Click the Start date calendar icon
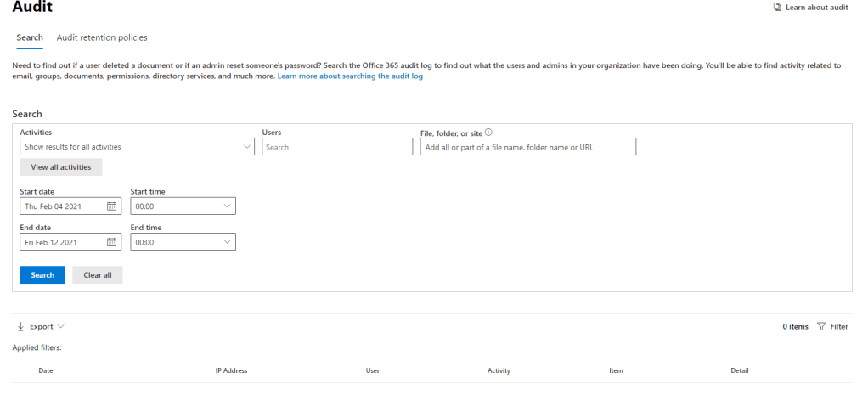 pos(111,206)
